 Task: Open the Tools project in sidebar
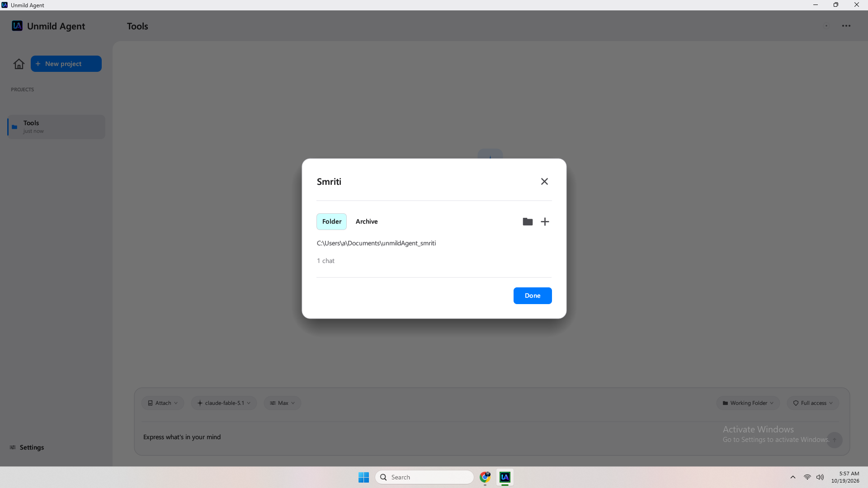tap(56, 127)
